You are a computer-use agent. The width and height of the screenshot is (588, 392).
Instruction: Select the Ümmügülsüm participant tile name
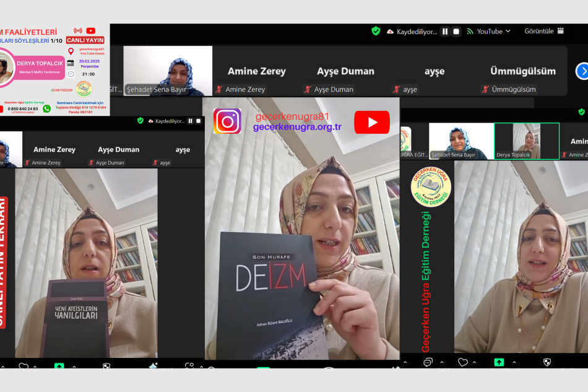coord(523,71)
